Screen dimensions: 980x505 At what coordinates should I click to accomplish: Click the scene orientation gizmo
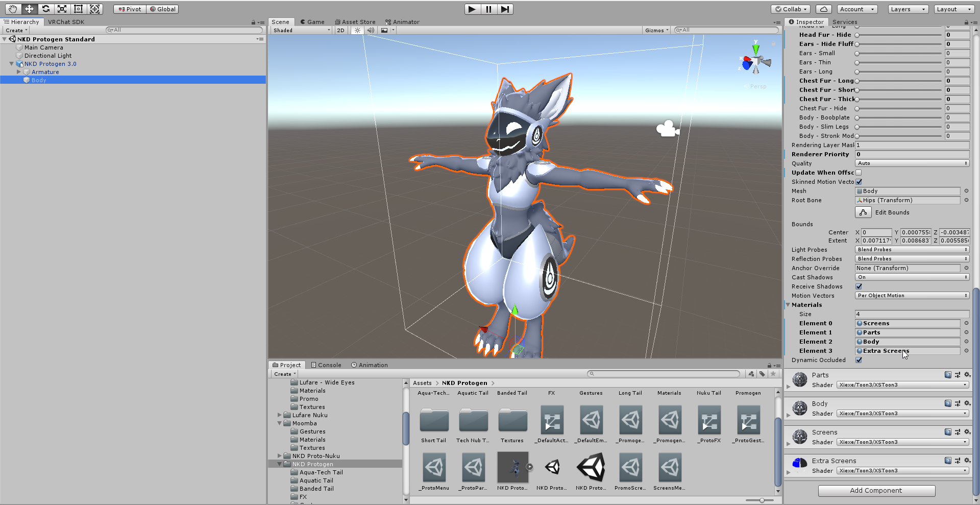coord(755,61)
